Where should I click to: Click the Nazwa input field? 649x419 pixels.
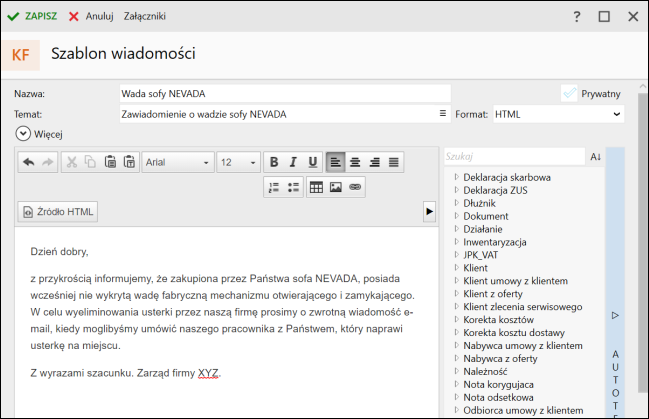[285, 94]
